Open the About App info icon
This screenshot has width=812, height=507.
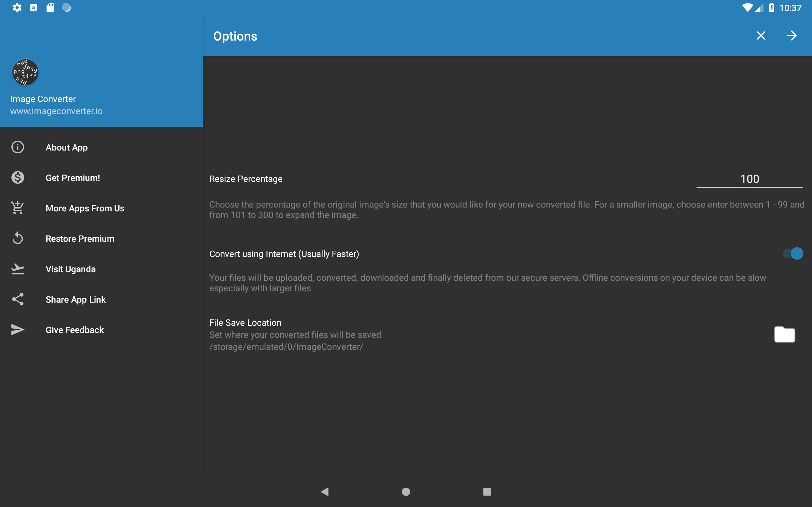[x=17, y=147]
